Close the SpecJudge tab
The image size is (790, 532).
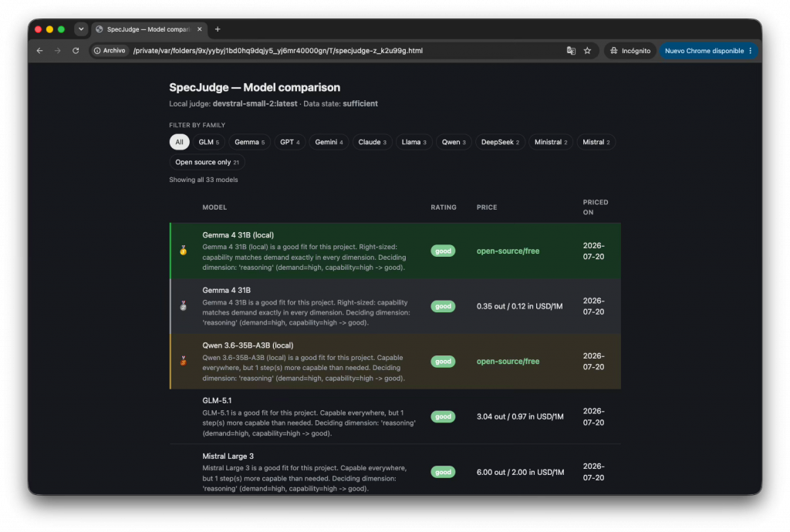pos(200,29)
